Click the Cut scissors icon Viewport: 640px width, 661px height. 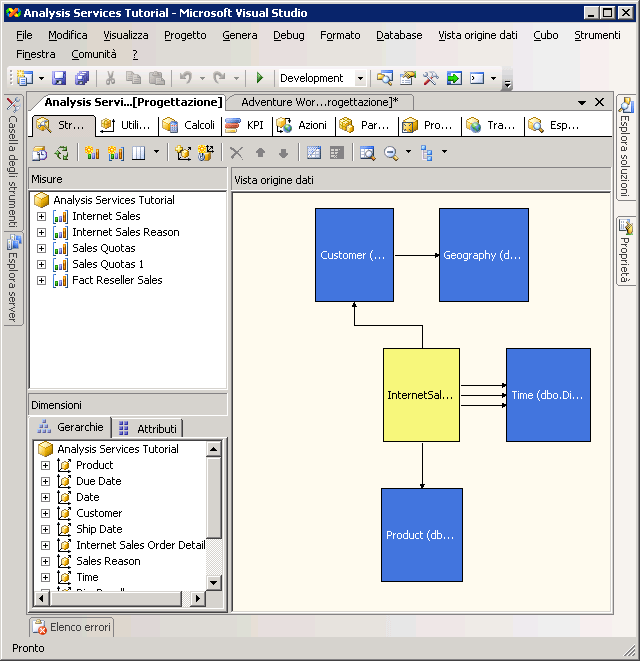(110, 78)
